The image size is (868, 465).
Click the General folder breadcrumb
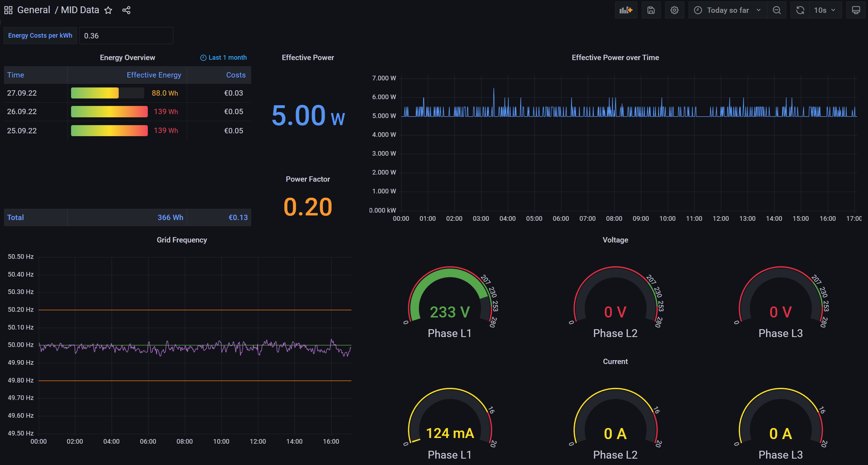pyautogui.click(x=33, y=10)
